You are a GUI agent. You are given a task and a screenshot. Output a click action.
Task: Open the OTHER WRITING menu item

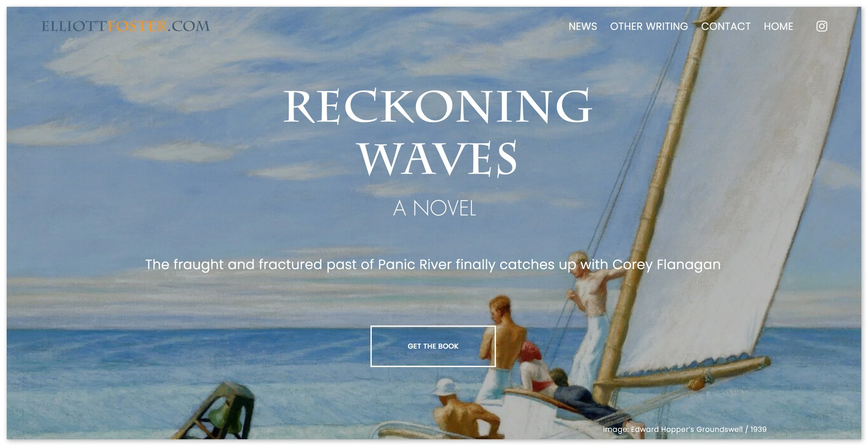click(649, 26)
